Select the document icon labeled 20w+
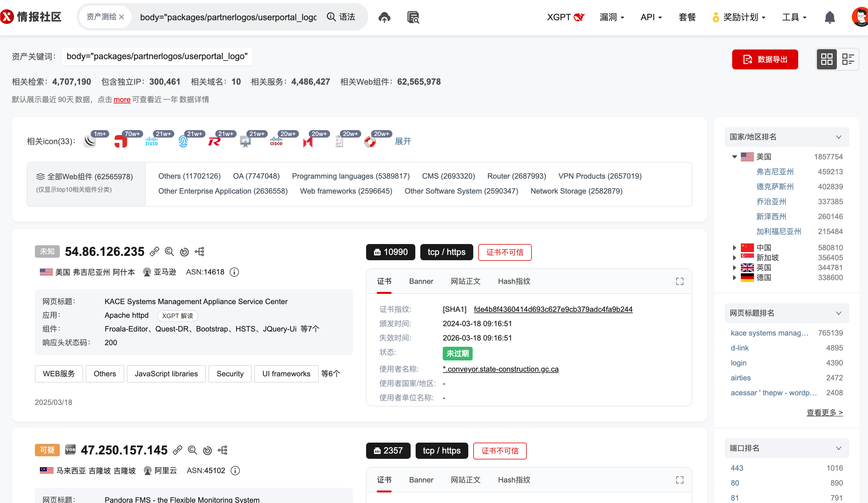868x503 pixels. [x=339, y=141]
